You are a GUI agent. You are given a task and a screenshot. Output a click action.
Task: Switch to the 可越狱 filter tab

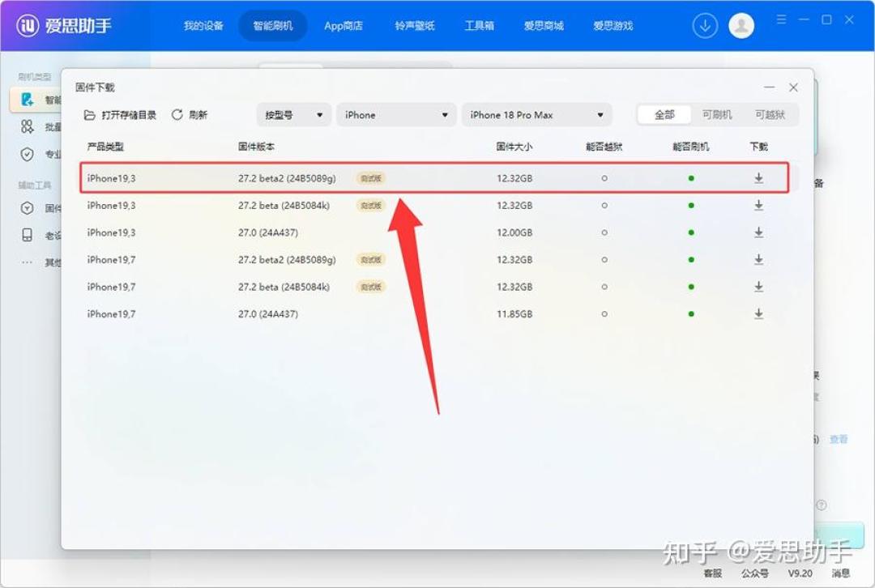[x=770, y=115]
